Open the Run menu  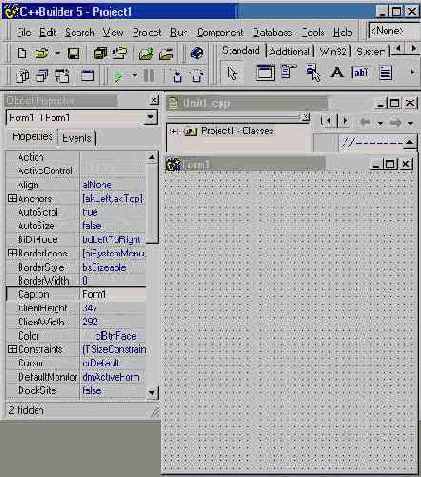pos(178,32)
